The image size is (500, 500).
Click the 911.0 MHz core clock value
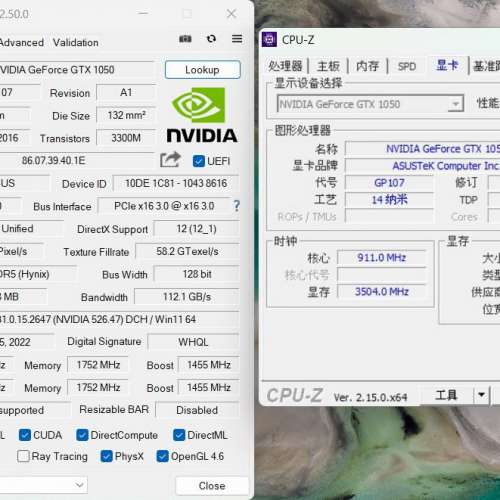click(x=382, y=258)
